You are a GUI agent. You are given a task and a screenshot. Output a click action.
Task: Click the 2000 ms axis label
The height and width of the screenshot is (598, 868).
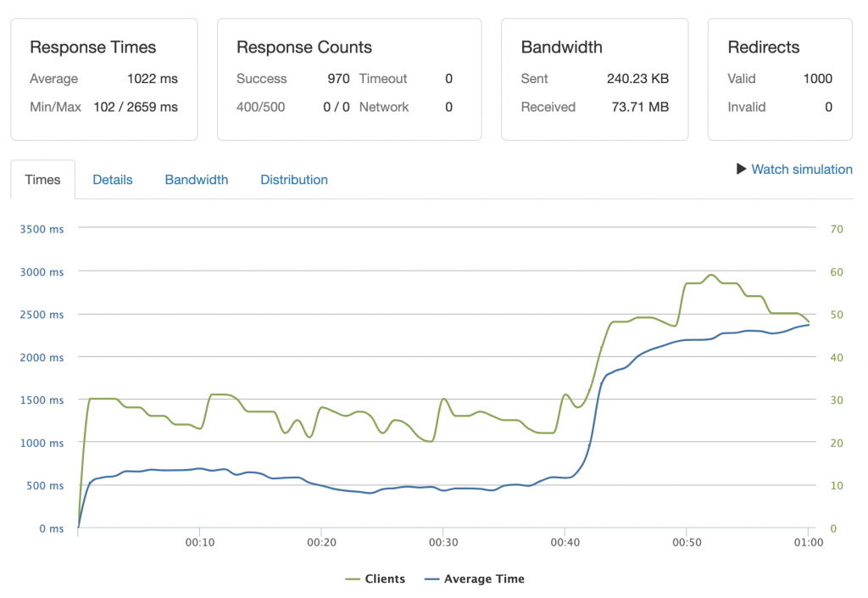pyautogui.click(x=42, y=358)
